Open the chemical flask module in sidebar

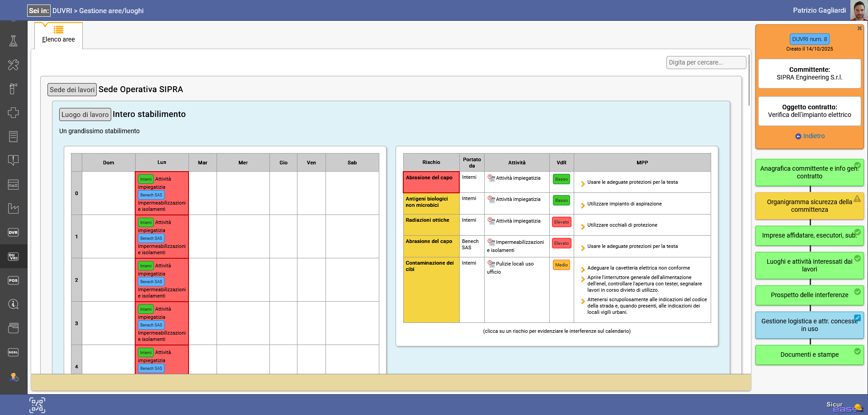tap(13, 41)
